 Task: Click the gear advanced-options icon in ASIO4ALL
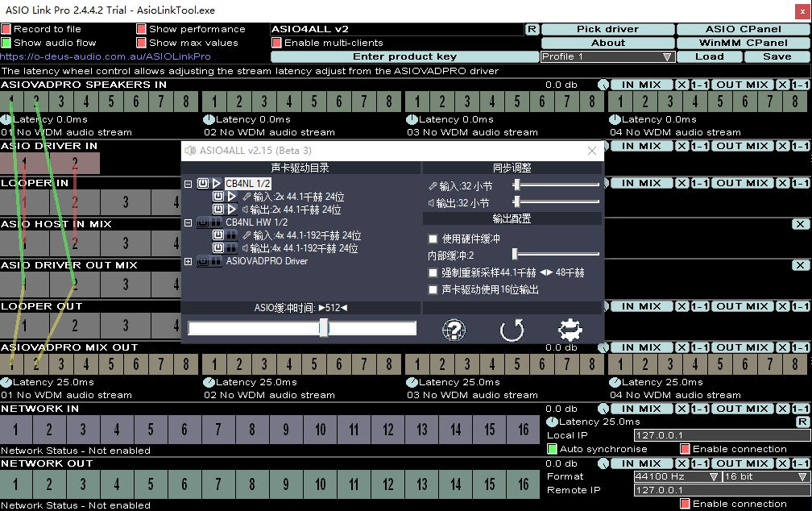(570, 330)
